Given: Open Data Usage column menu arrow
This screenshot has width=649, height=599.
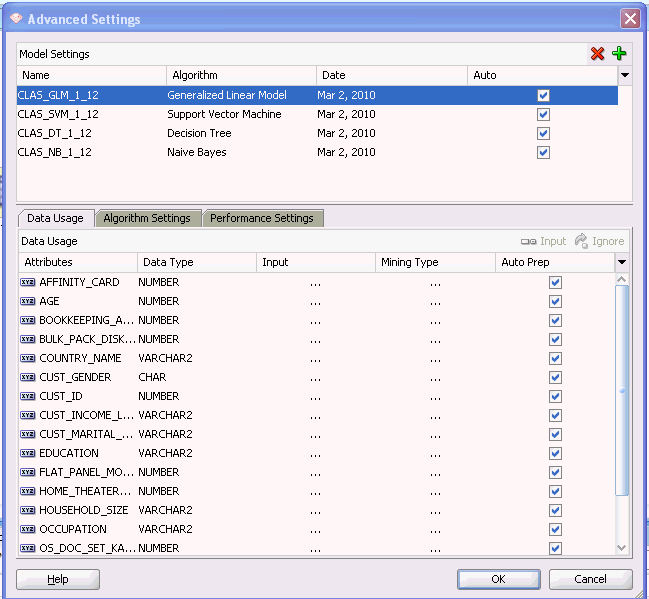Looking at the screenshot, I should coord(621,262).
